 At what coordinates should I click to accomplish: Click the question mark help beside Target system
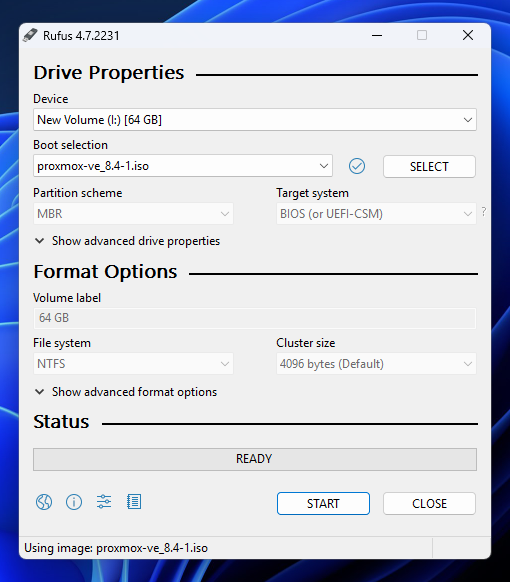pyautogui.click(x=484, y=212)
